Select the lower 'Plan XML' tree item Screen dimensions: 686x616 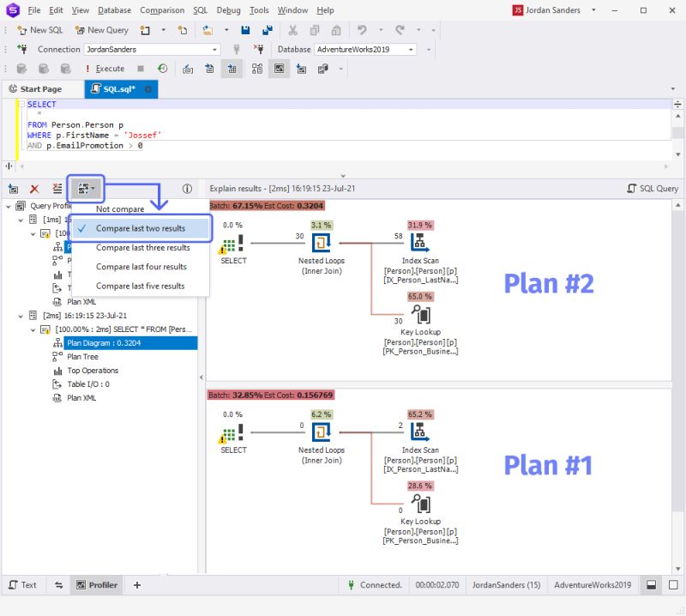[x=81, y=398]
